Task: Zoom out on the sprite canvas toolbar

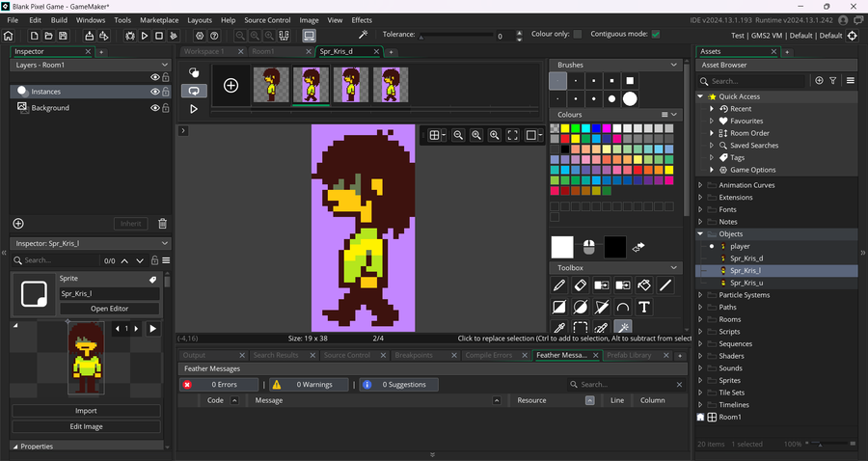Action: pyautogui.click(x=458, y=135)
